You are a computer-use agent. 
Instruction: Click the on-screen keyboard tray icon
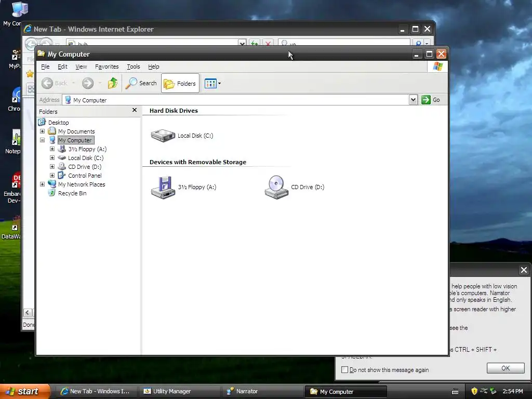pos(455,392)
